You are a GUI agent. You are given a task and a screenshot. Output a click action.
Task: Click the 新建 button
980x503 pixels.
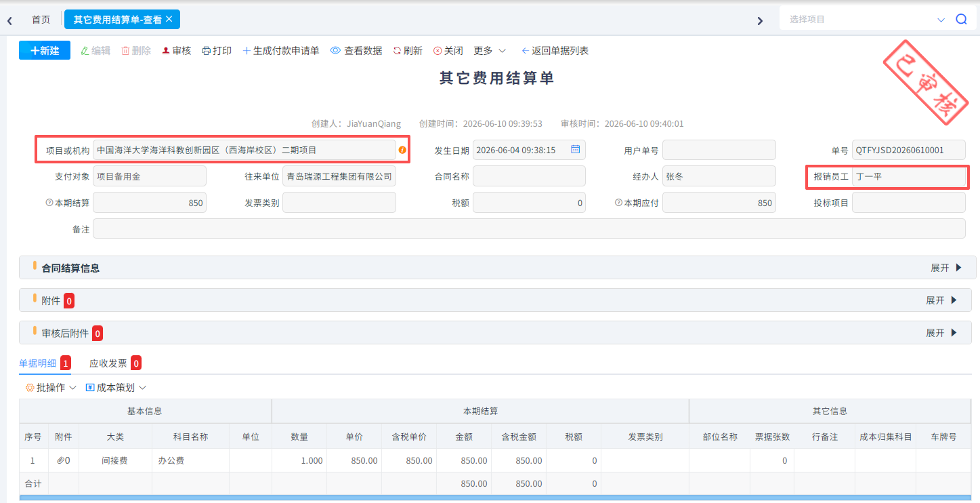[45, 51]
